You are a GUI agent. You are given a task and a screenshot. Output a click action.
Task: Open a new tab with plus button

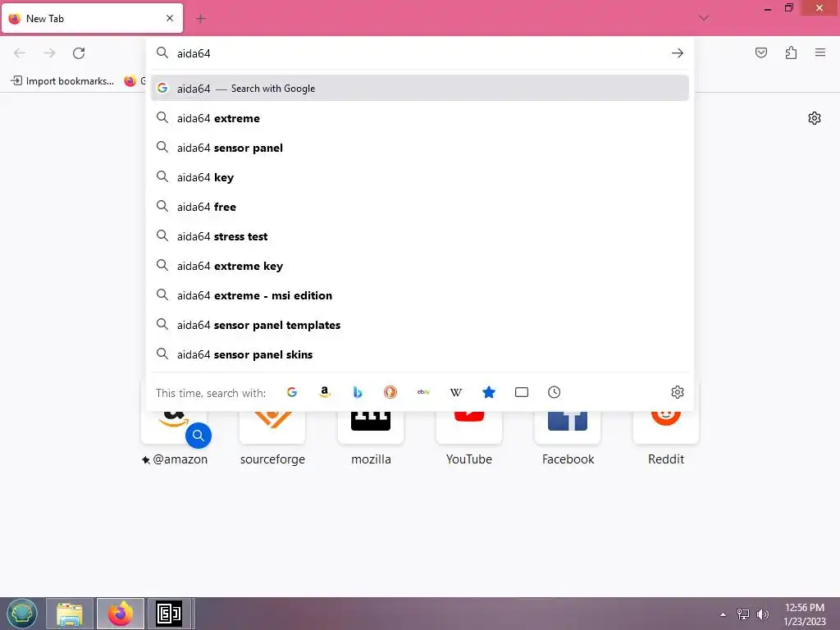(x=201, y=19)
